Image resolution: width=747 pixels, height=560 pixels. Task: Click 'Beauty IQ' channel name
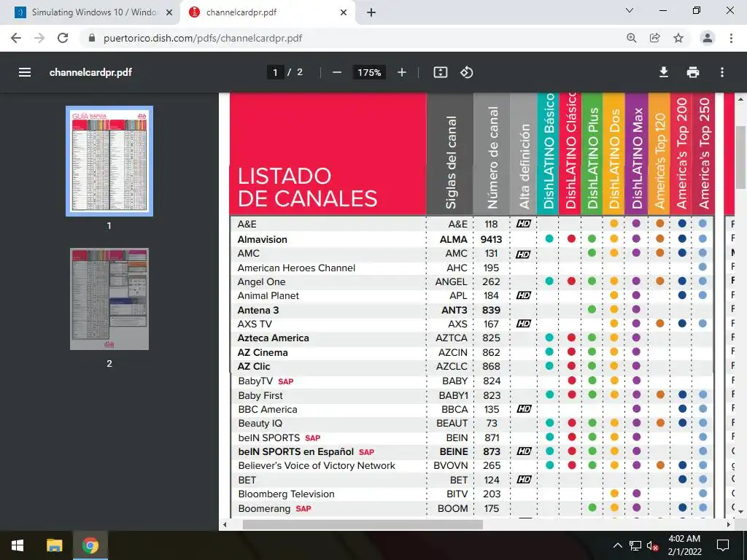click(260, 424)
